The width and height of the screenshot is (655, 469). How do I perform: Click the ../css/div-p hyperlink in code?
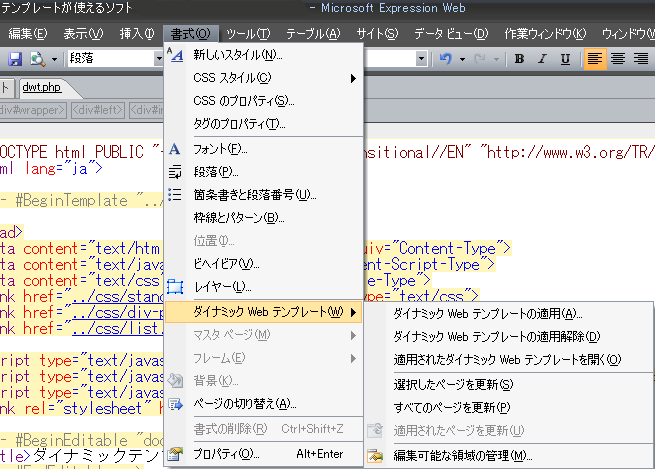(118, 313)
